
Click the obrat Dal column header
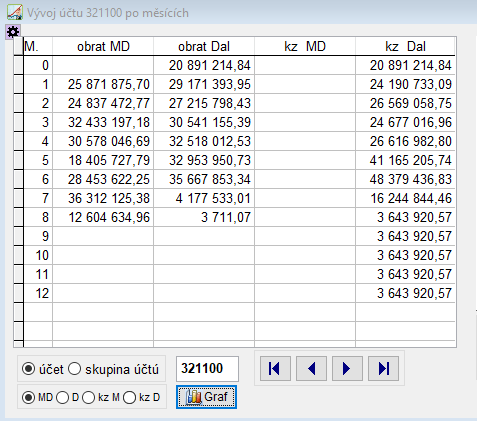click(204, 46)
